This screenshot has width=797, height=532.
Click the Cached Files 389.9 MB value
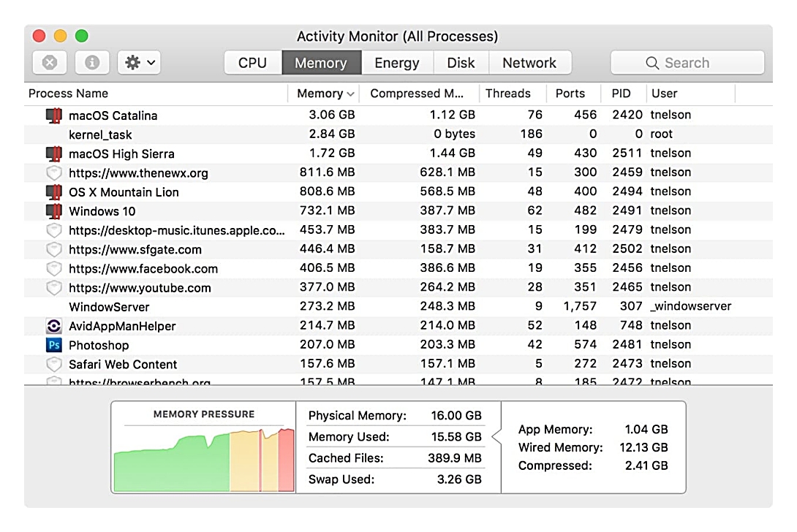pos(454,458)
